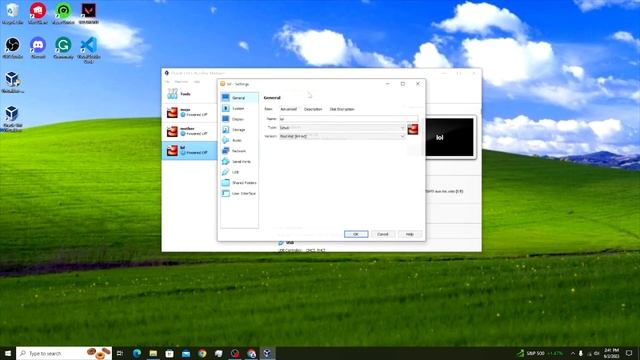Open the Valorant desktop shortcut
This screenshot has height=360, width=640.
pyautogui.click(x=89, y=14)
